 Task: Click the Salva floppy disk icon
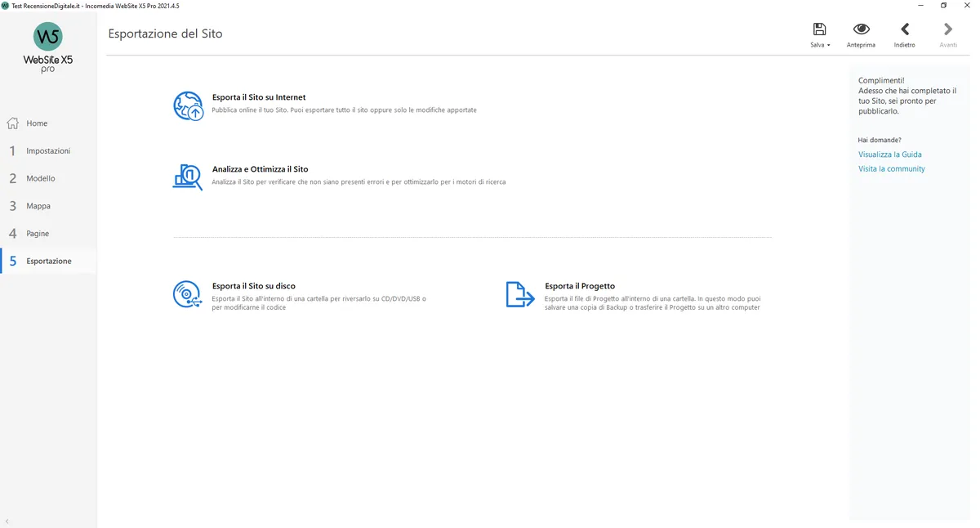819,29
